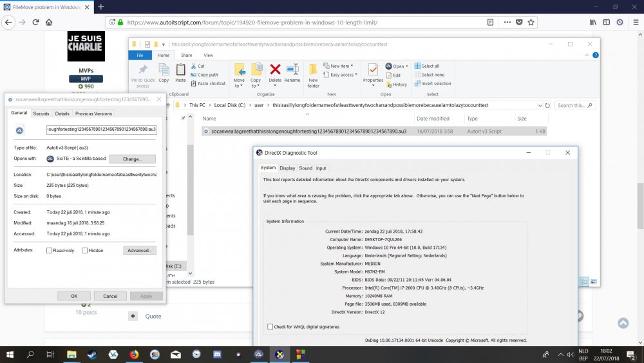Open the Security tab in properties
This screenshot has height=363, width=644.
41,114
